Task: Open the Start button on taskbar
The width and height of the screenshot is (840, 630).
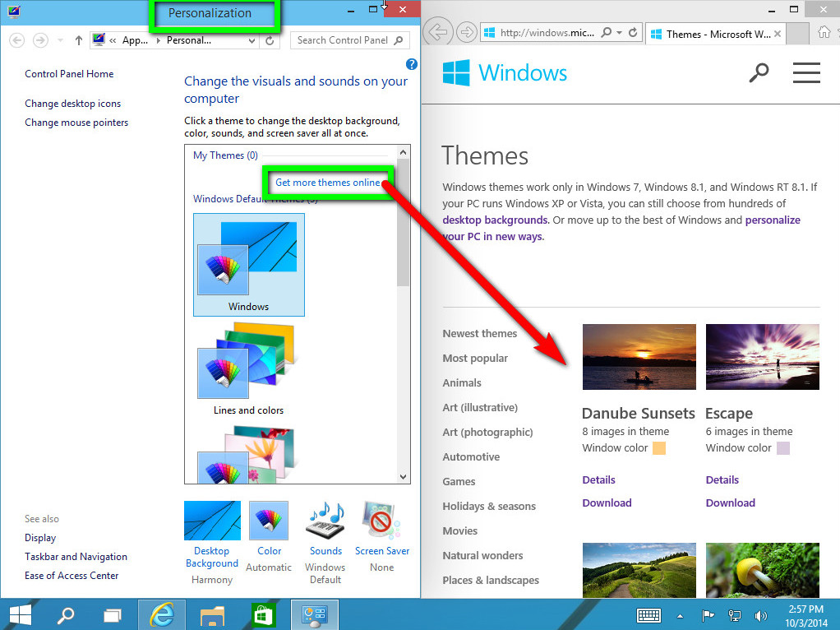Action: [21, 615]
